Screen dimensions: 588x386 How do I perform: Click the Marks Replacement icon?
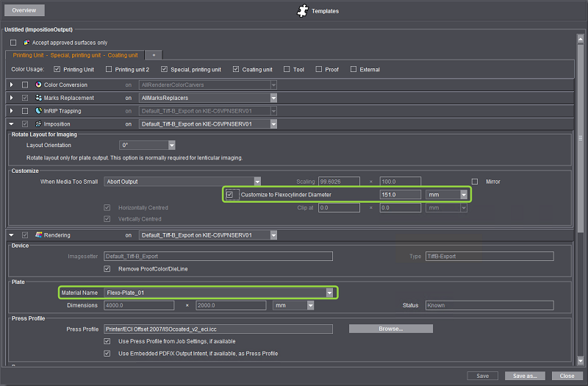click(x=38, y=98)
